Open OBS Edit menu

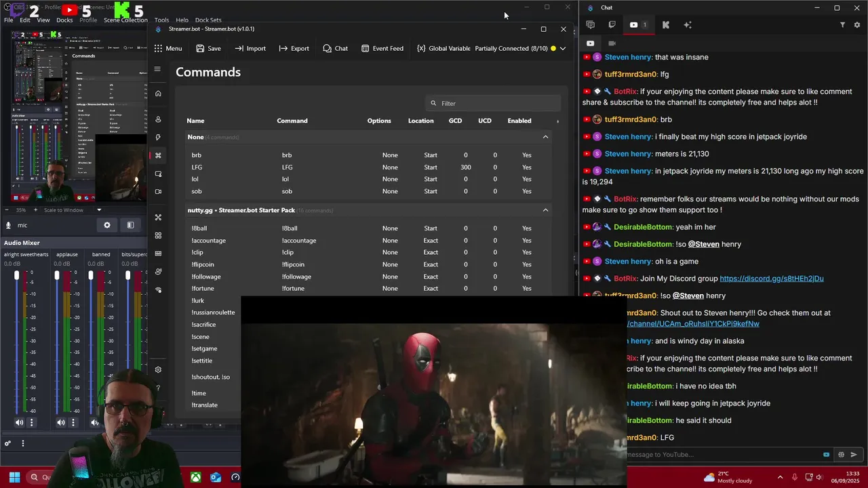tap(24, 20)
